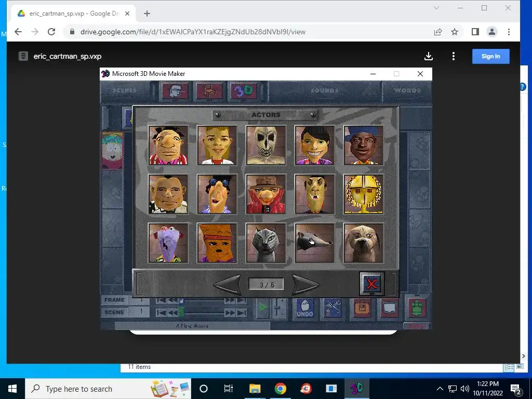Viewport: 532px width, 399px height.
Task: Open a new Chrome tab
Action: [147, 14]
